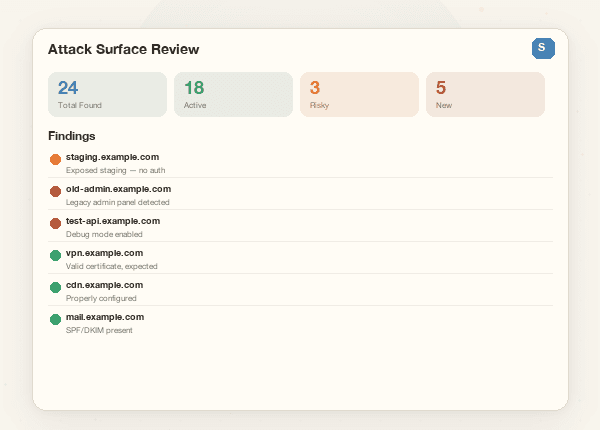Click the green status dot for vpn.example.com
This screenshot has height=430, width=600.
55,255
